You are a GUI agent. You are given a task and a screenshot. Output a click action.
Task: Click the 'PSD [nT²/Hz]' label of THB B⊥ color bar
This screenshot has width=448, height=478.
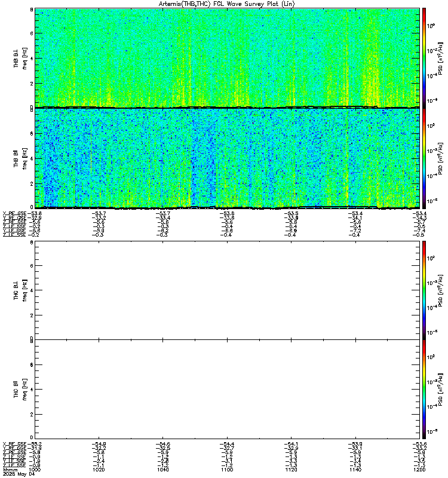coord(440,58)
